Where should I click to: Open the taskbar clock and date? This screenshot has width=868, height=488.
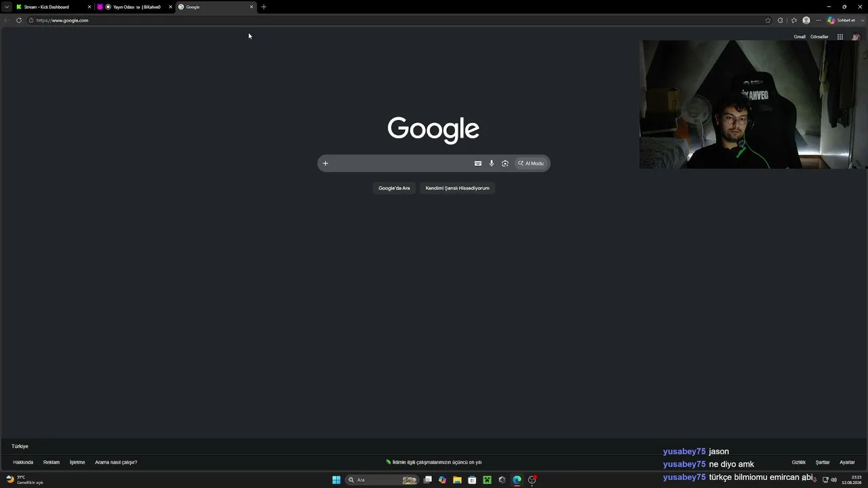click(x=852, y=480)
